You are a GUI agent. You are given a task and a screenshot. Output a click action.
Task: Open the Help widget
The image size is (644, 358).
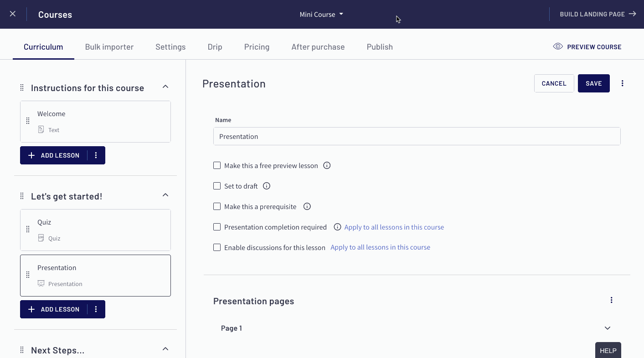pyautogui.click(x=608, y=350)
